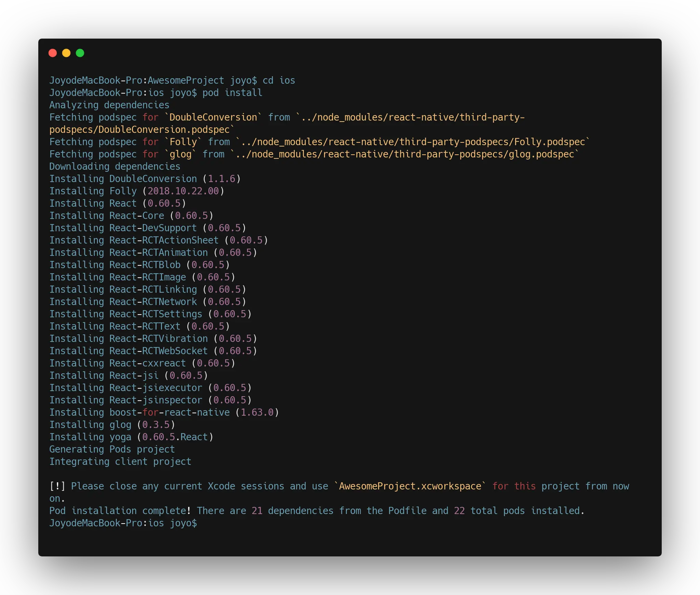
Task: Click the Folly version 2018.10.22.00 text
Action: pyautogui.click(x=183, y=191)
